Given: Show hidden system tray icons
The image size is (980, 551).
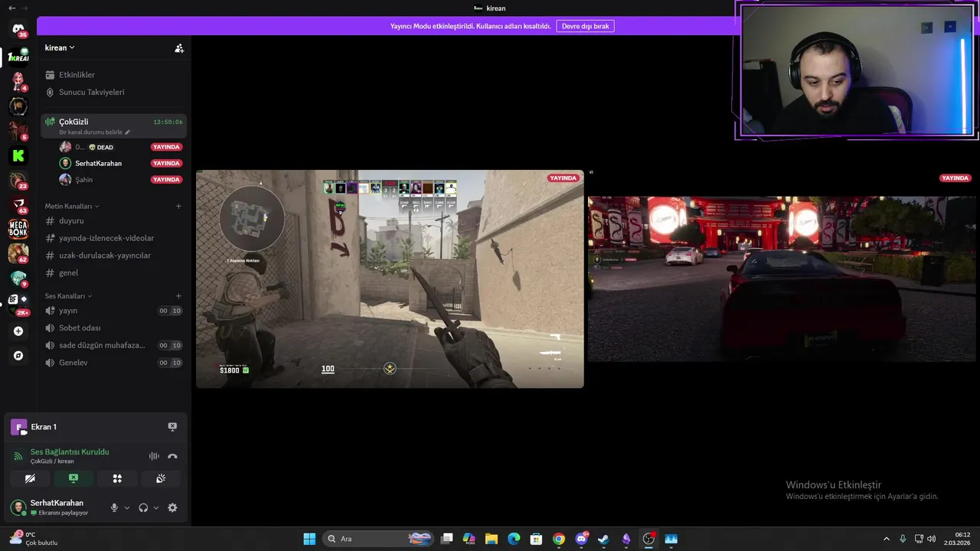Looking at the screenshot, I should coord(887,539).
